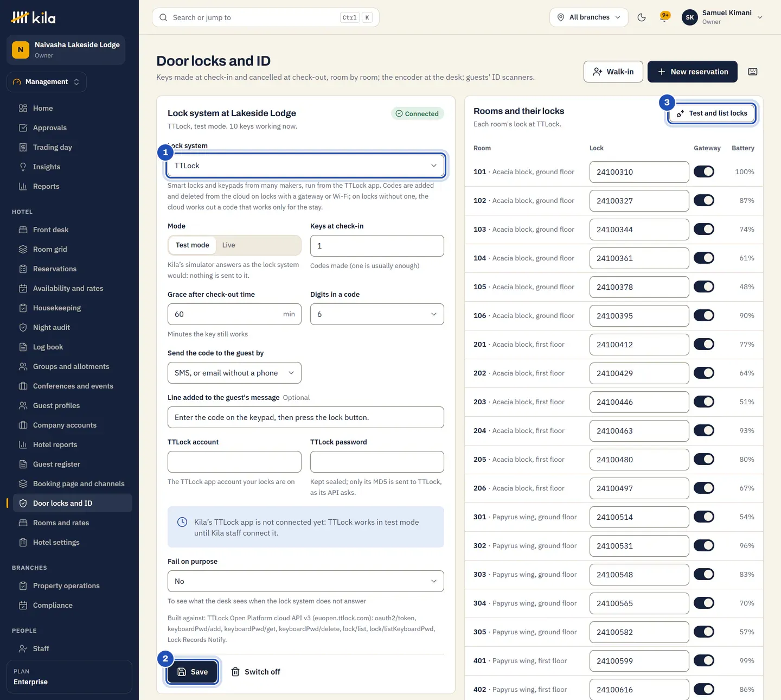Click the Housekeeping clipboard icon

coord(23,308)
